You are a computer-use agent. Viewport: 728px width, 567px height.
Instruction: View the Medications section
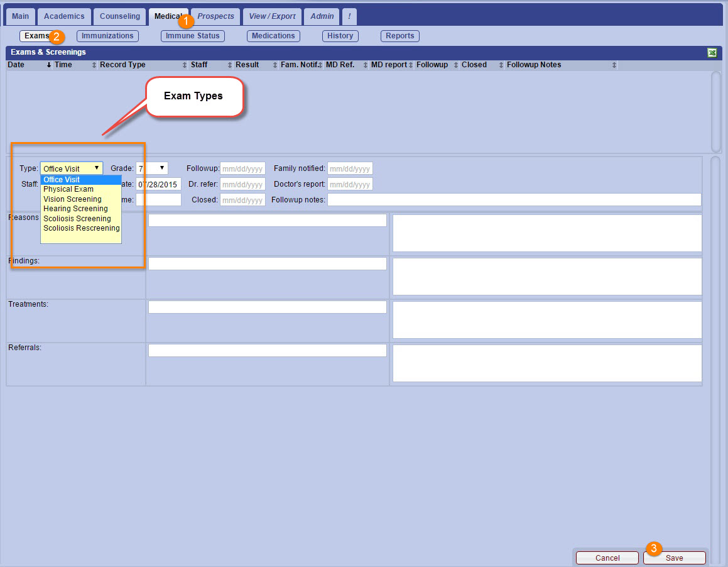click(273, 36)
